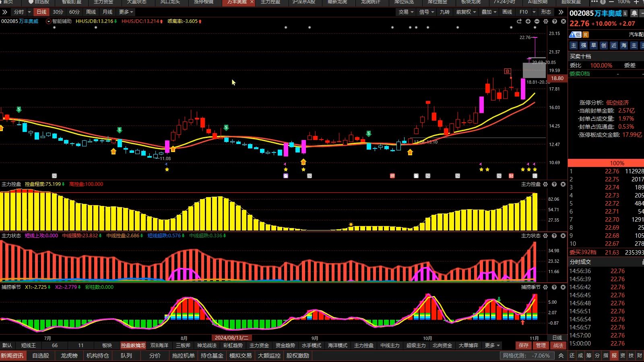Switch chart to 30分 period
The image size is (644, 362).
[58, 12]
